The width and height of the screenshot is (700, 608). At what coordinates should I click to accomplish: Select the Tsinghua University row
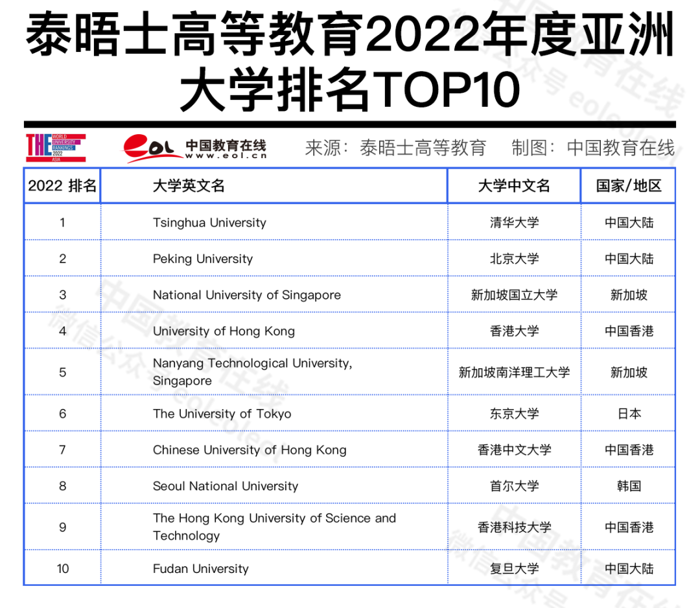pyautogui.click(x=210, y=222)
